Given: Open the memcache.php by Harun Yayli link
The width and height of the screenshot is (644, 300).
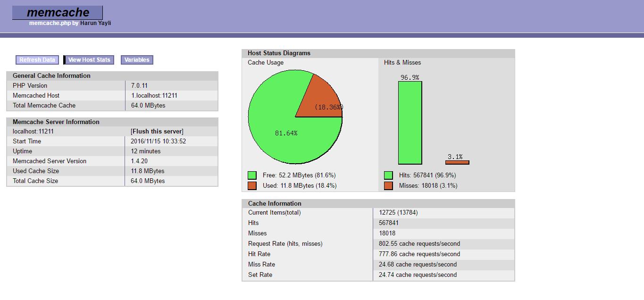Looking at the screenshot, I should click(x=70, y=23).
